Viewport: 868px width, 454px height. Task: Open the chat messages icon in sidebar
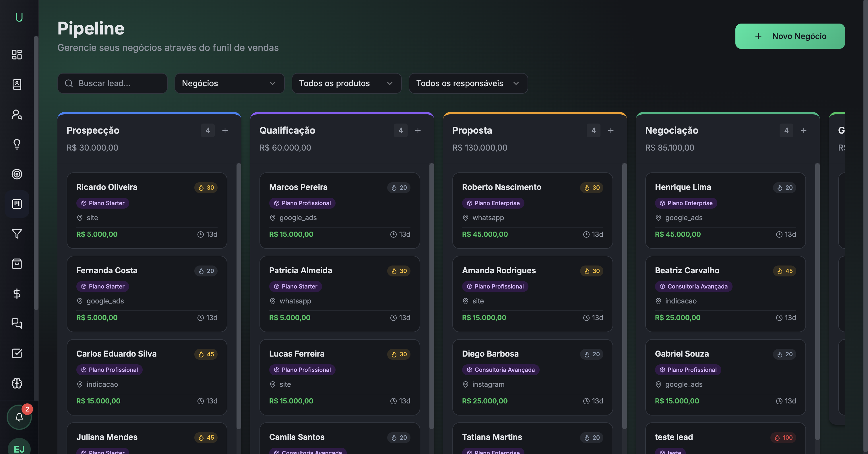[x=17, y=323]
